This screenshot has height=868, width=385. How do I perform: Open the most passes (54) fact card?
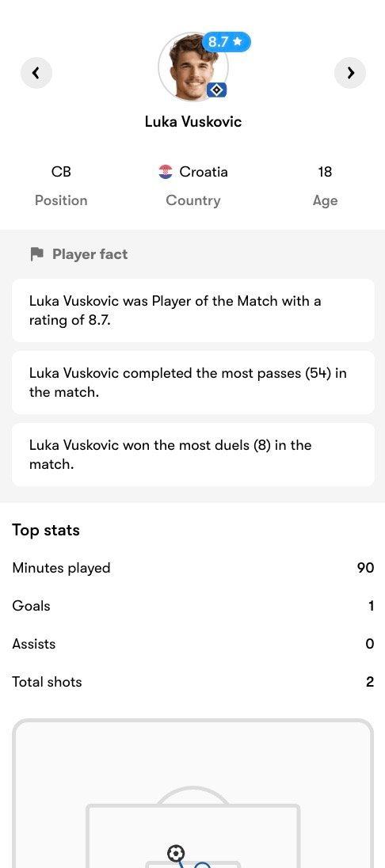pos(192,383)
